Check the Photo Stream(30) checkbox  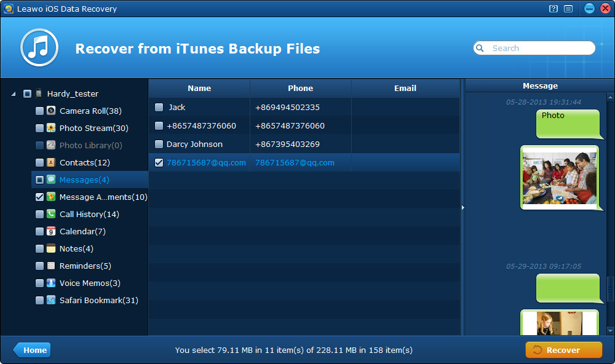coord(39,129)
